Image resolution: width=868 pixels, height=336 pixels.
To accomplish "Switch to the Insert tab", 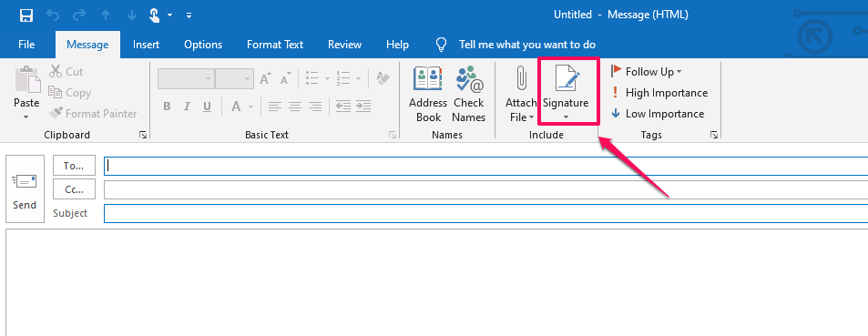I will pyautogui.click(x=146, y=45).
